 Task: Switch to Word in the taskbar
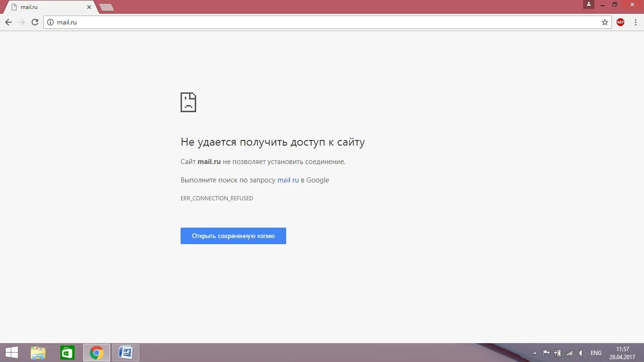pyautogui.click(x=126, y=353)
